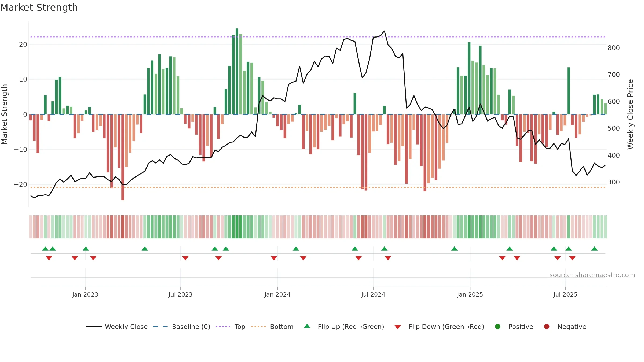This screenshot has width=644, height=362.
Task: Click the 800 price axis tick label
Action: 614,48
